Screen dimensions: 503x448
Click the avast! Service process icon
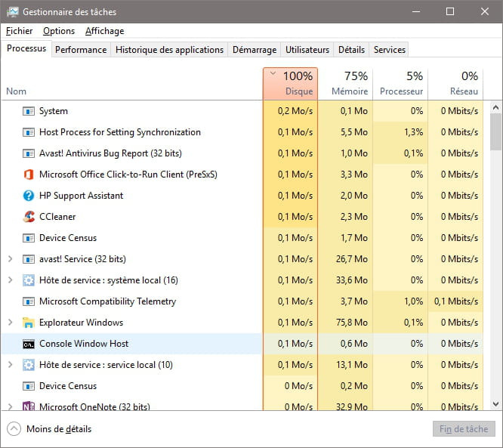point(29,259)
